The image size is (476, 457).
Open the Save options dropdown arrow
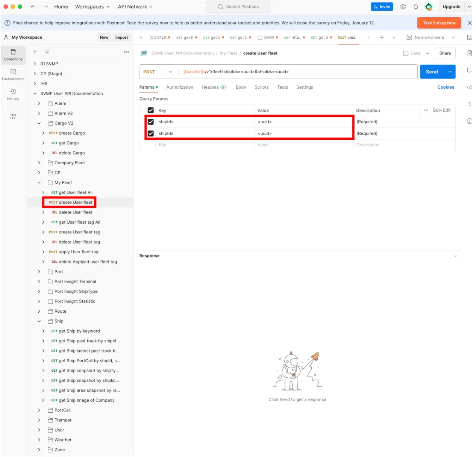tap(427, 53)
